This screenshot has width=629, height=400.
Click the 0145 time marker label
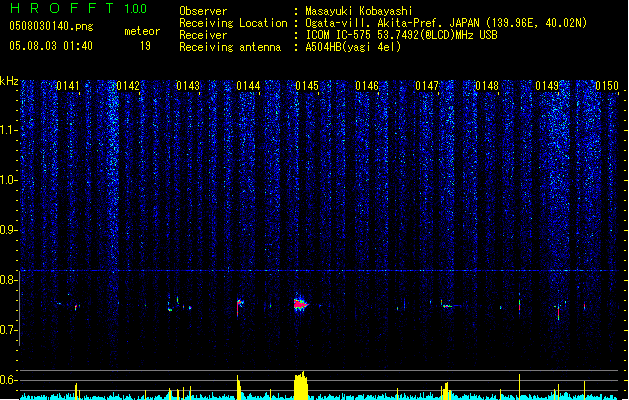click(x=307, y=86)
